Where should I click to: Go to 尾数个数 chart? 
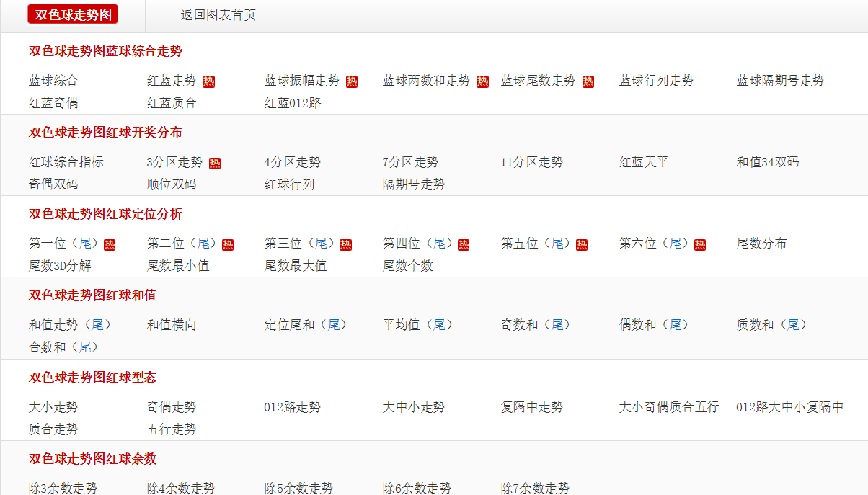click(407, 266)
